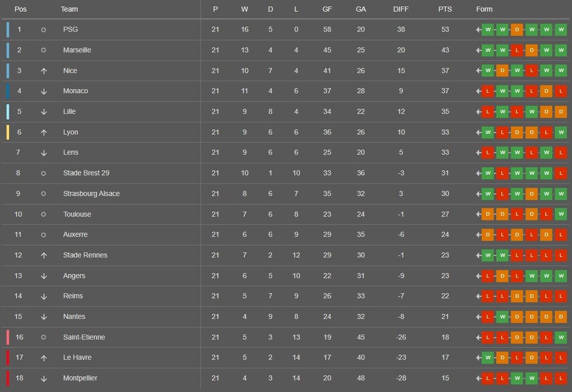Click the up arrow beside Le Havre
572x392 pixels.
(43, 358)
